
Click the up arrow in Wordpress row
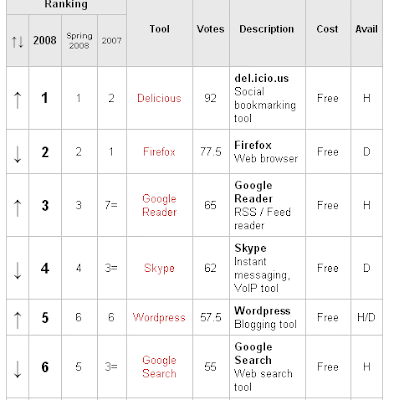(x=17, y=320)
